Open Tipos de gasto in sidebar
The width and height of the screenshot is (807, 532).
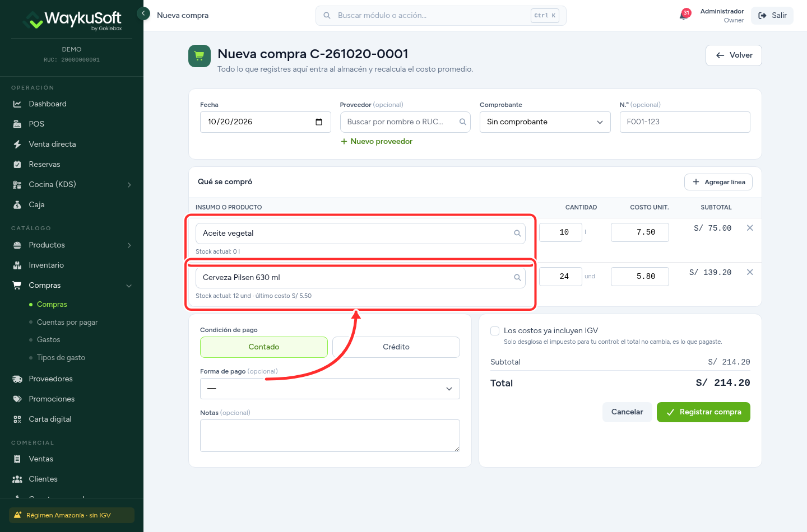(61, 358)
